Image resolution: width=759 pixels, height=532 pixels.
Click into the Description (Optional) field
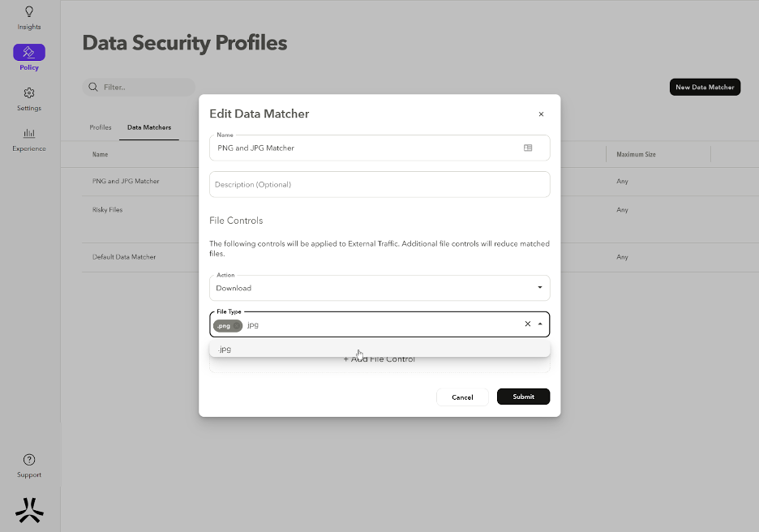click(x=379, y=184)
